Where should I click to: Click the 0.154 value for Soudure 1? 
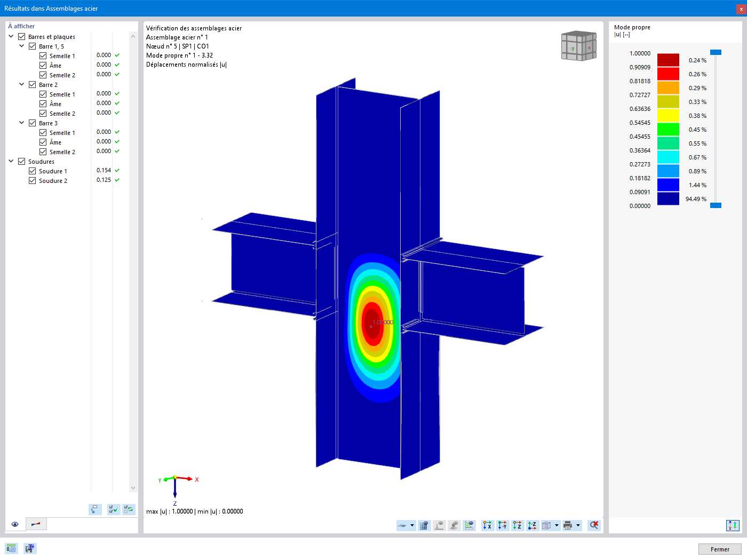point(104,171)
